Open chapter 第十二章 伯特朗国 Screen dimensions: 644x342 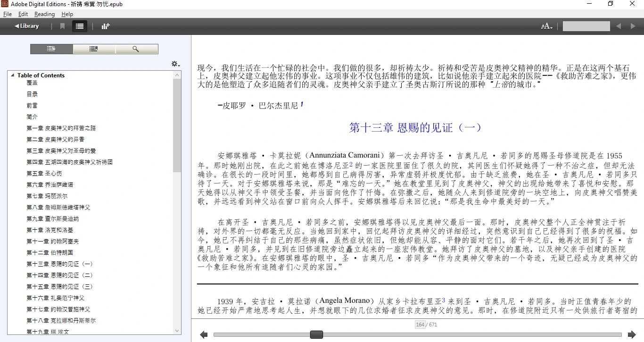pos(50,253)
